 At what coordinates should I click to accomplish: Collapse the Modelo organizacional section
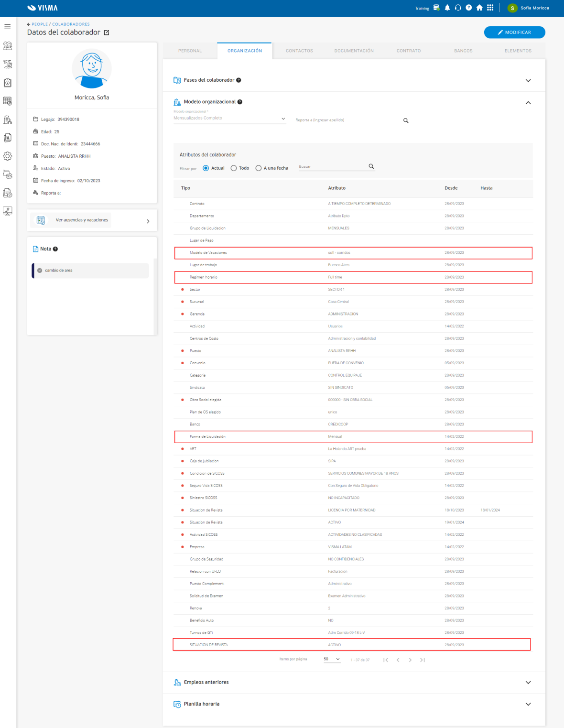(528, 102)
